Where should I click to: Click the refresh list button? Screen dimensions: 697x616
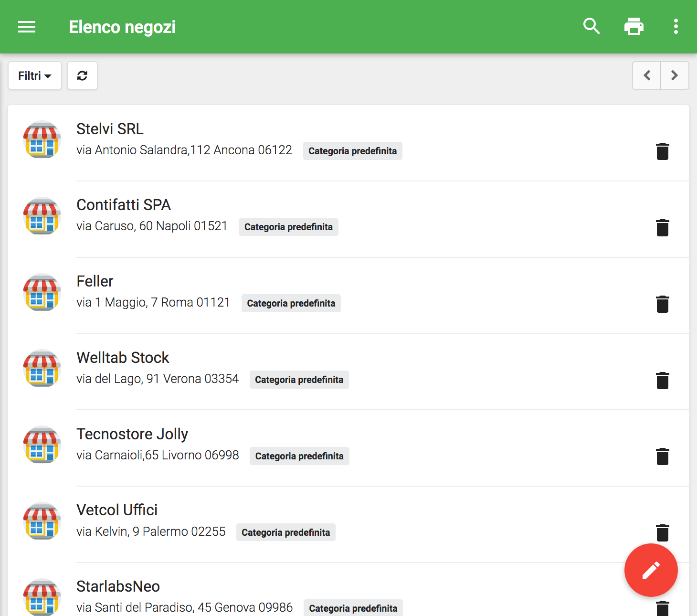tap(82, 75)
